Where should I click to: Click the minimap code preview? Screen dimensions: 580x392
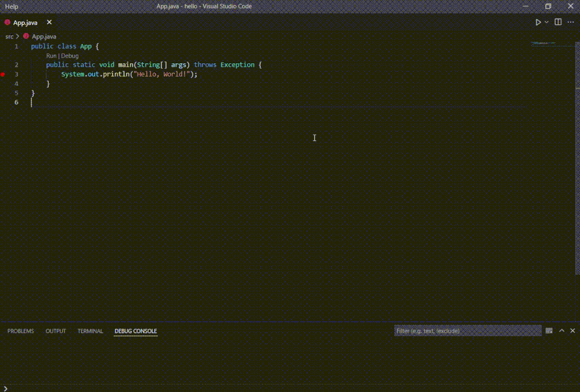(x=543, y=44)
